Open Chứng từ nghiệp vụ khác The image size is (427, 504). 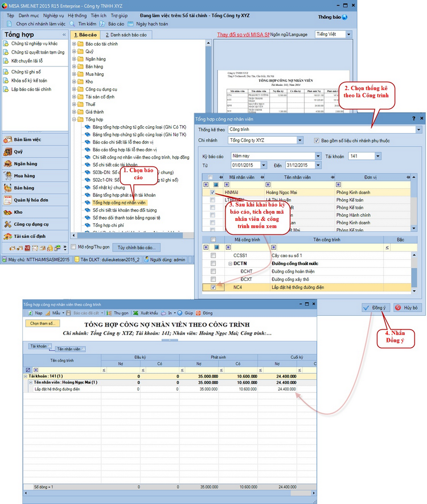34,43
